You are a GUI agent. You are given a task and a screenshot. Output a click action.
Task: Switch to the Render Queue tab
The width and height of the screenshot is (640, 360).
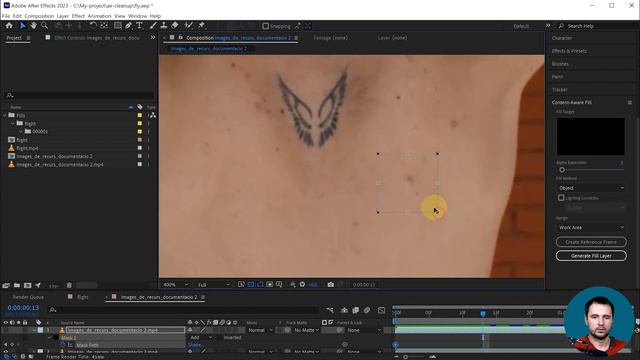28,297
